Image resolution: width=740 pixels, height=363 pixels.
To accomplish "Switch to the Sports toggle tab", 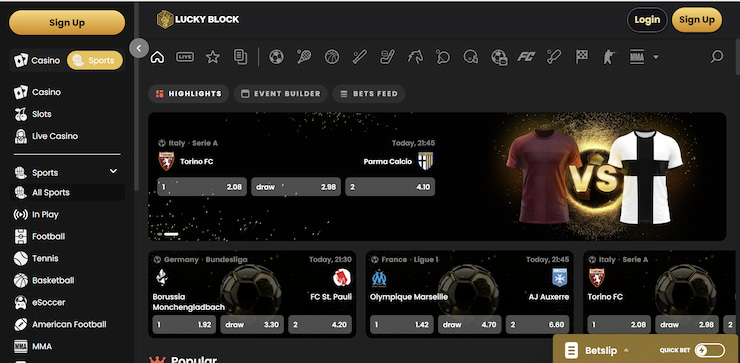I will click(x=94, y=60).
